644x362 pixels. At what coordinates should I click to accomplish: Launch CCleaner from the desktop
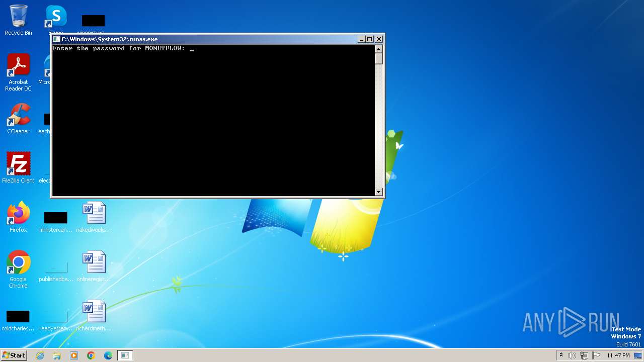point(18,119)
